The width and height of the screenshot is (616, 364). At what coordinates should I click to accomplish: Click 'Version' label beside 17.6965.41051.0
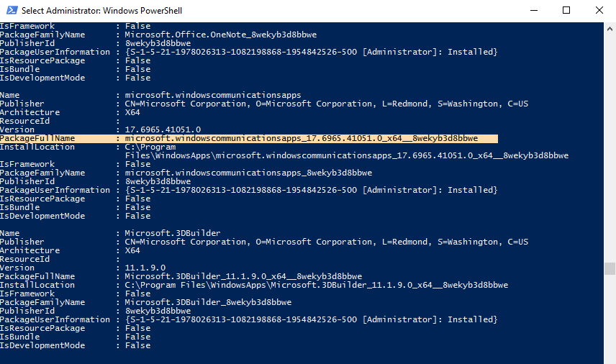click(x=17, y=129)
